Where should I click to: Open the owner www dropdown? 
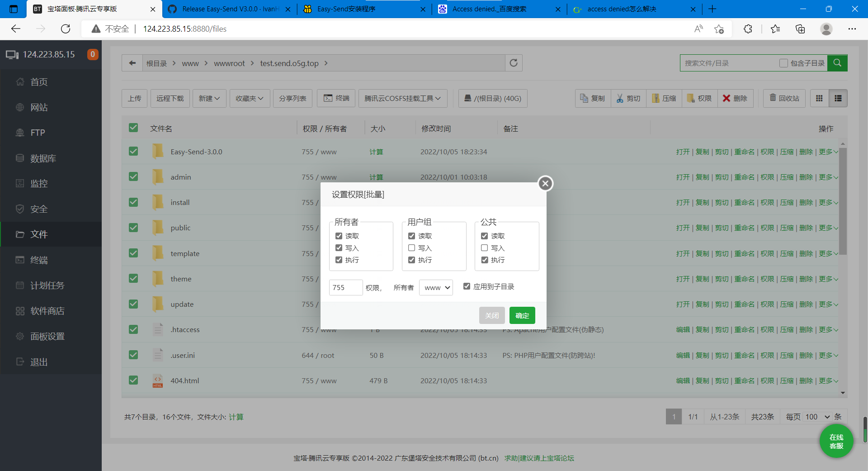[x=436, y=287]
